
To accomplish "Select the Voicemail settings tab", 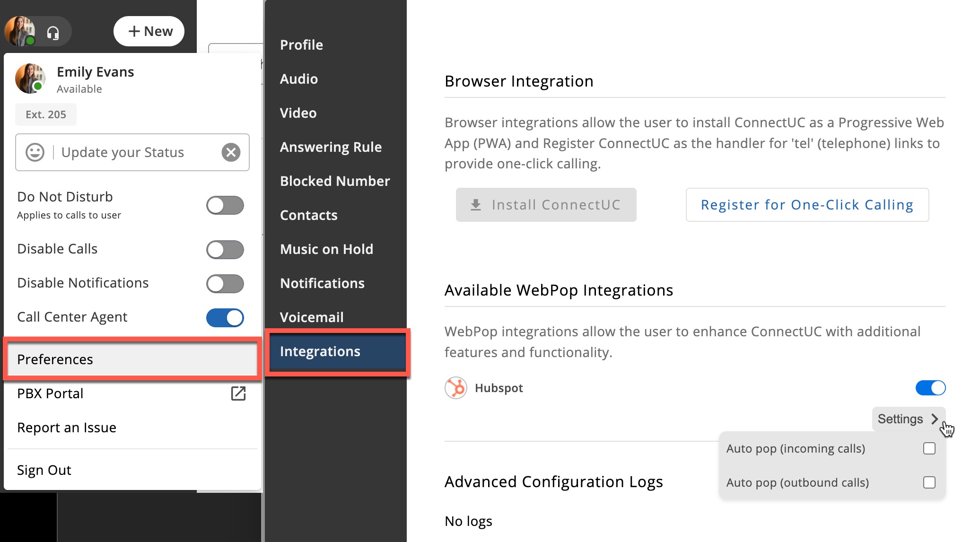I will pos(312,317).
